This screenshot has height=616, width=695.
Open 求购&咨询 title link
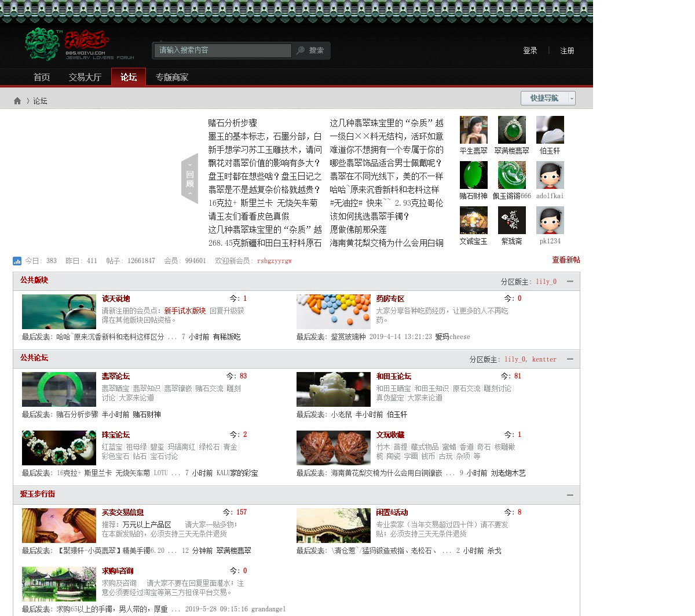tap(118, 571)
